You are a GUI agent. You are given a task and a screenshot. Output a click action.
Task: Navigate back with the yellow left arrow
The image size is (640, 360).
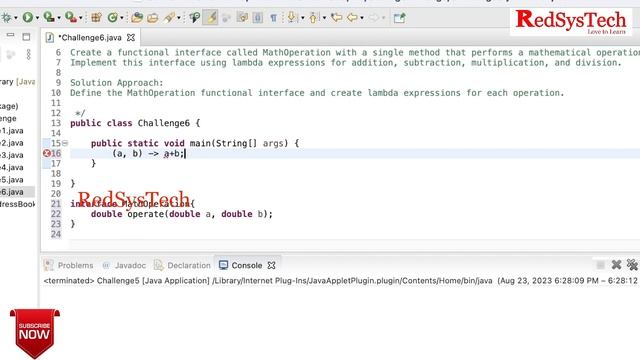coord(352,18)
